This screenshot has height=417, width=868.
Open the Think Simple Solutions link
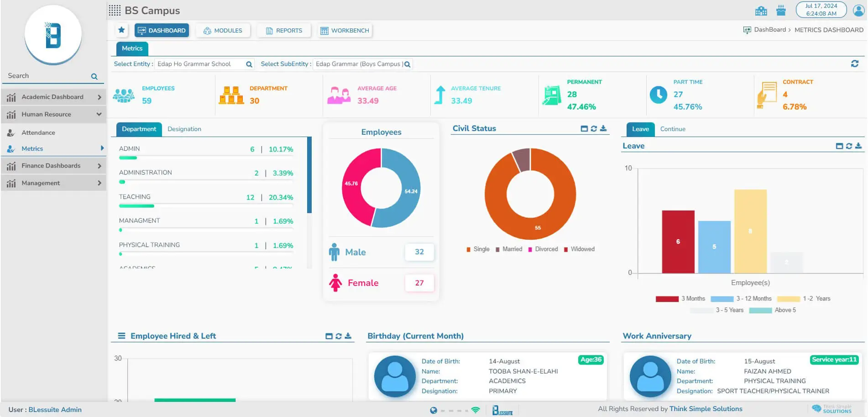coord(705,409)
